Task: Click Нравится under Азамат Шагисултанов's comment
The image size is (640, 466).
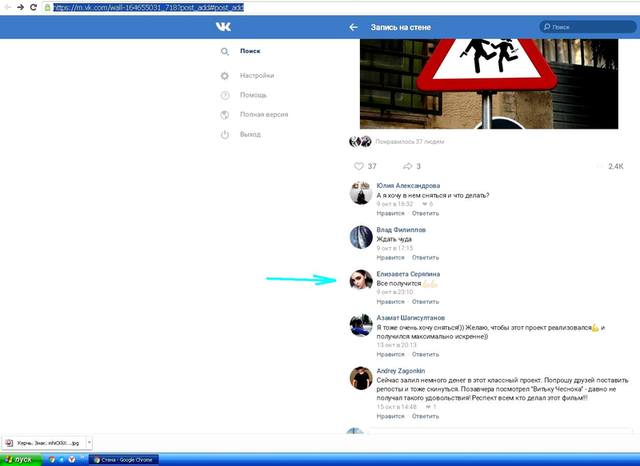Action: pyautogui.click(x=390, y=354)
